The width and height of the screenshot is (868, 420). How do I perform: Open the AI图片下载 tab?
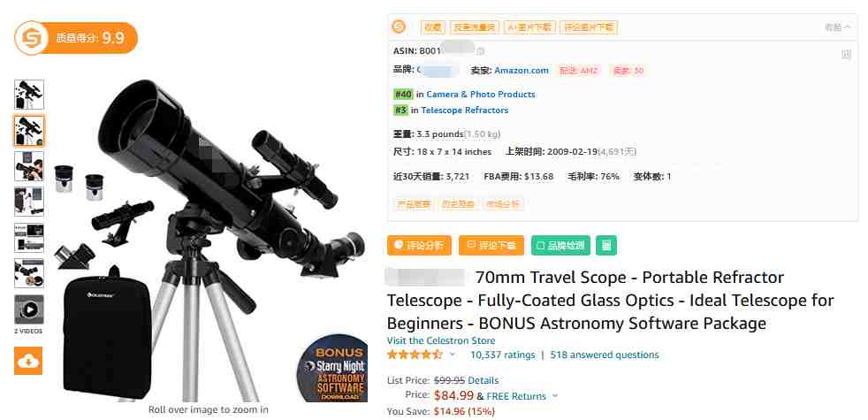click(529, 27)
